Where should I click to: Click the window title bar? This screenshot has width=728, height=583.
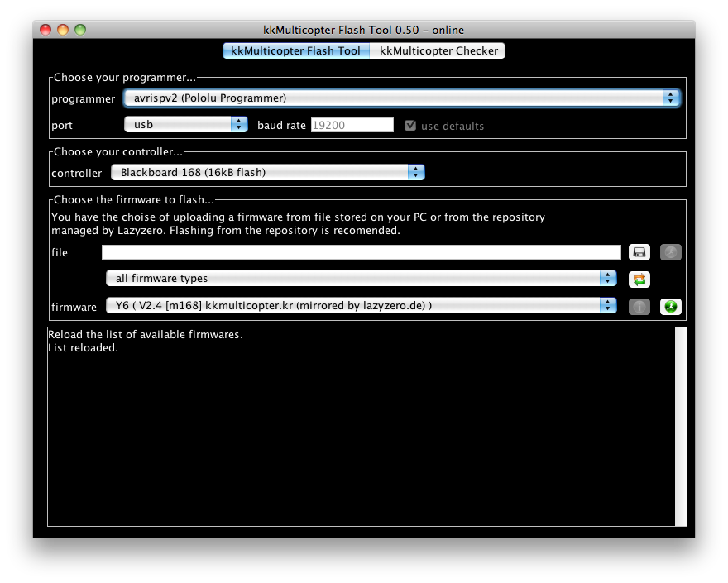(x=364, y=29)
